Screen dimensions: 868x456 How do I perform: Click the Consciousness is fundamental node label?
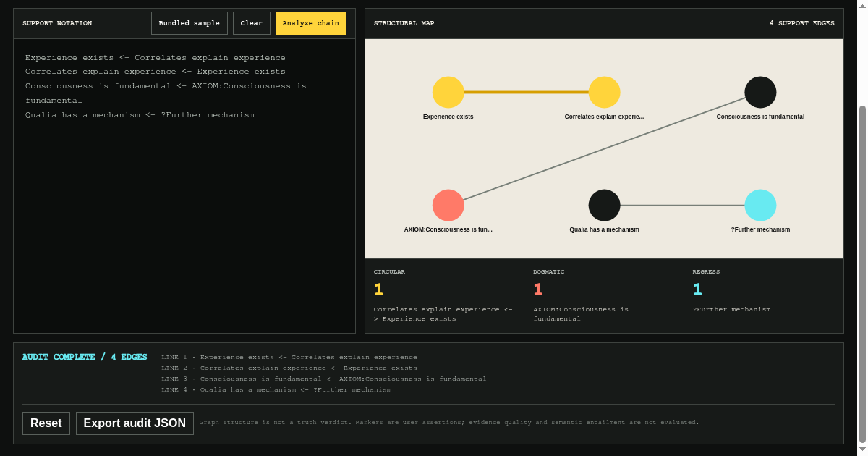761,117
